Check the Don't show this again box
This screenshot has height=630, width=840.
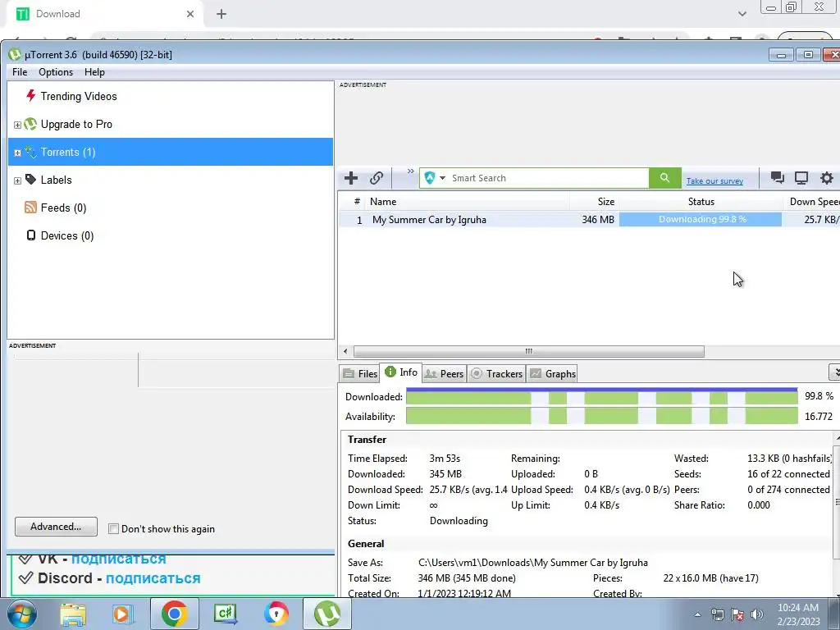(113, 529)
